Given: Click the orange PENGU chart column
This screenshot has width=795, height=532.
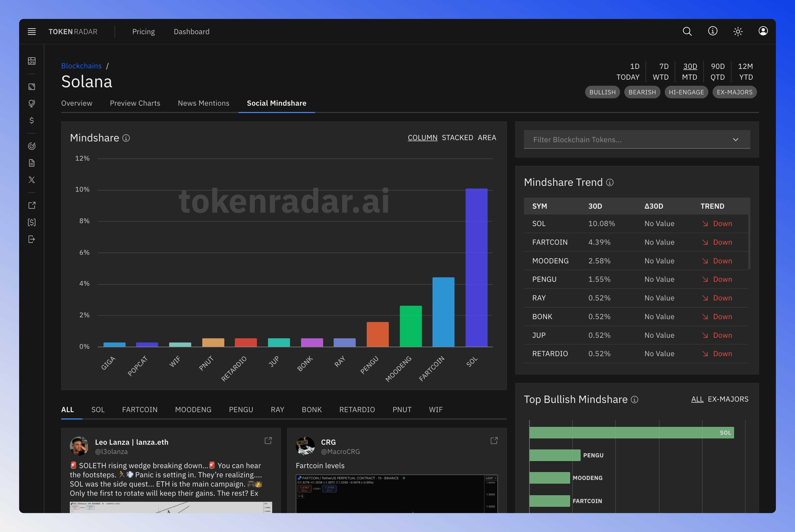Looking at the screenshot, I should point(377,334).
